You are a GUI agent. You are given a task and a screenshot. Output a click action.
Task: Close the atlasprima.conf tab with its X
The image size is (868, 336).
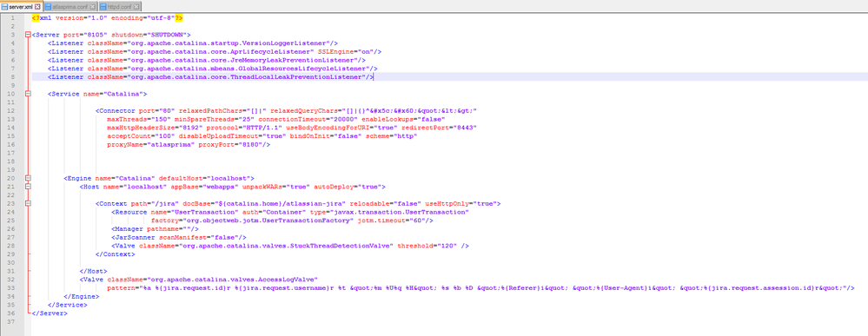[x=92, y=7]
